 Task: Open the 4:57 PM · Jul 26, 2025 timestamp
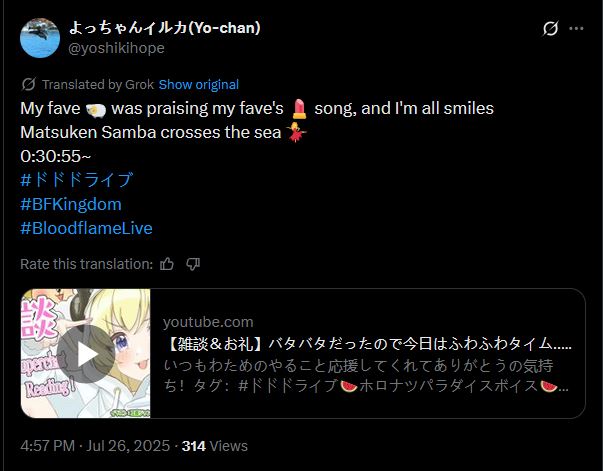[x=95, y=446]
